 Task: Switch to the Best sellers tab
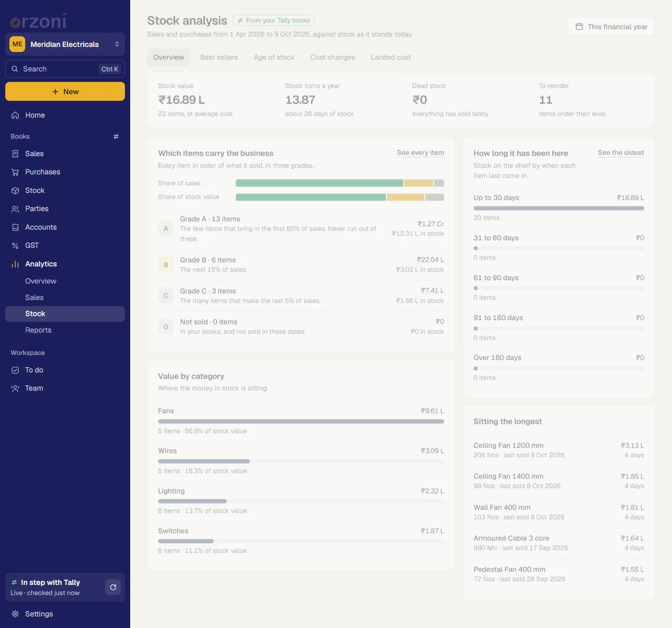(x=219, y=57)
